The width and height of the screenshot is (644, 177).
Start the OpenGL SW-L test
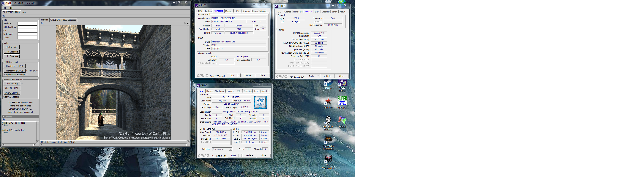coord(12,88)
